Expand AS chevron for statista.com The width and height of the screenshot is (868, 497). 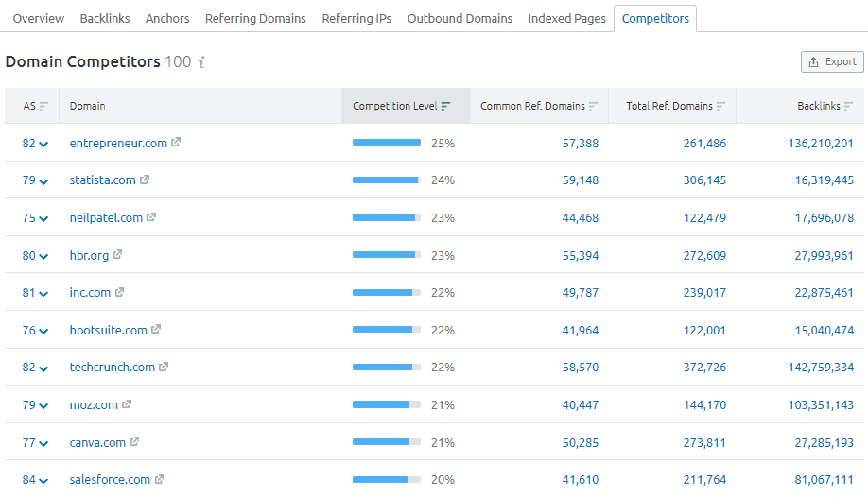point(43,181)
